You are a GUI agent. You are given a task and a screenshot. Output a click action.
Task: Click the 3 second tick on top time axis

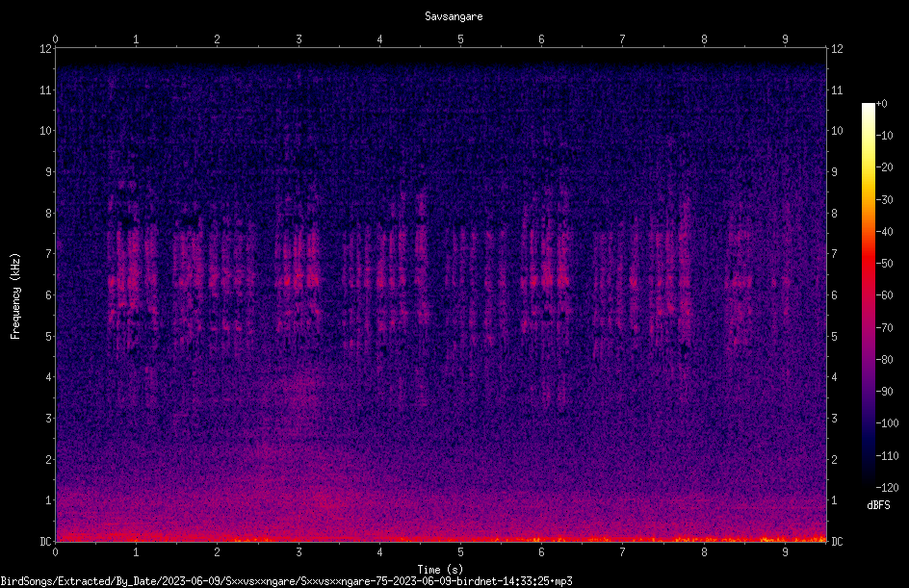pos(299,39)
